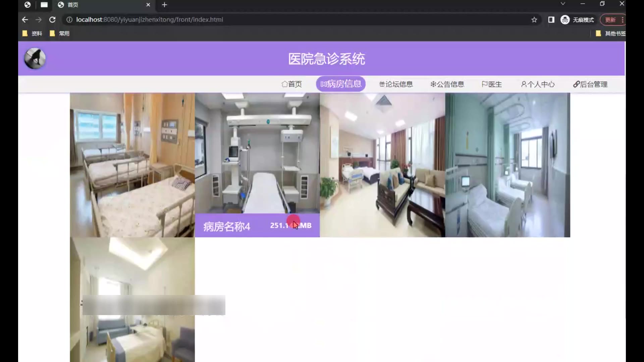Viewport: 644px width, 362px height.
Task: Select the 病房信息 navigation tab
Action: click(340, 84)
